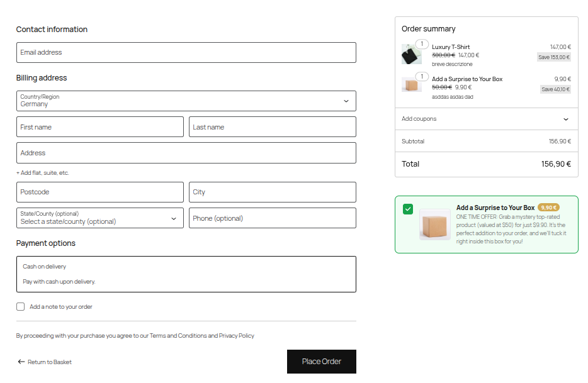The height and width of the screenshot is (383, 588).
Task: Focus the First name input
Action: pyautogui.click(x=99, y=127)
